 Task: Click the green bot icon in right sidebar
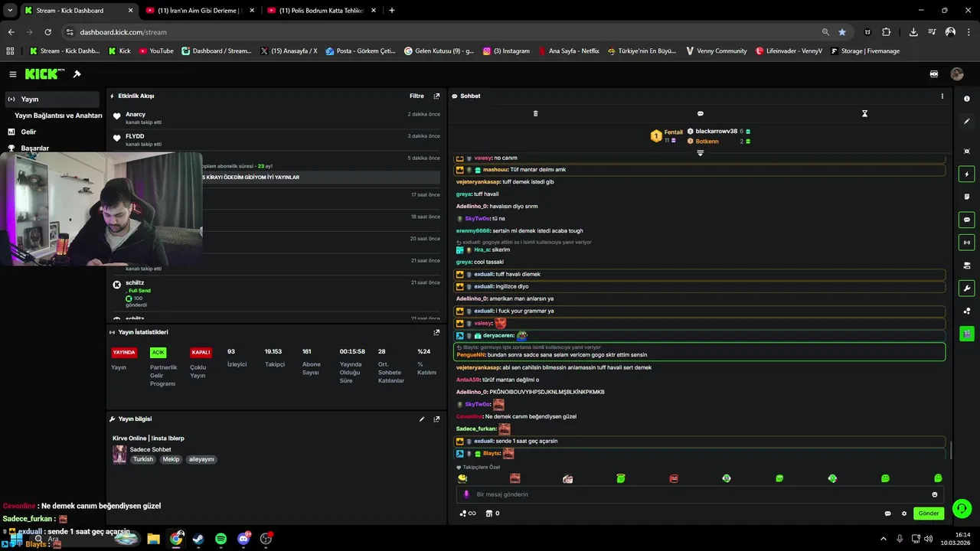coord(967,334)
